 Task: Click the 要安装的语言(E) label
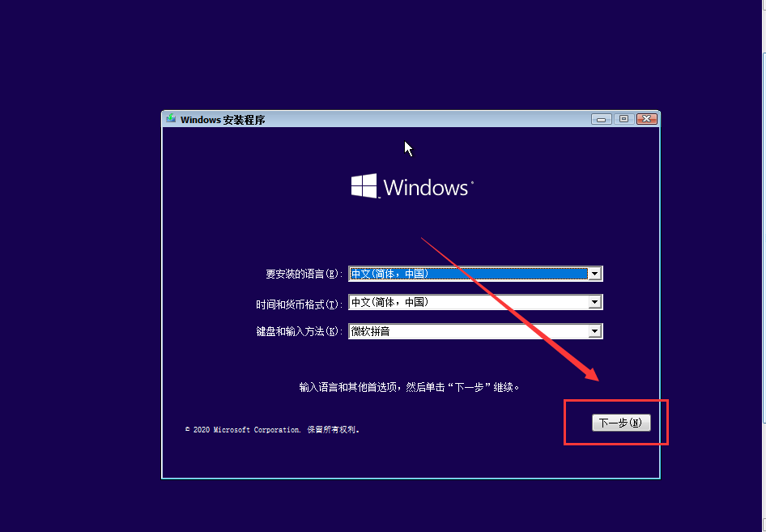[304, 274]
